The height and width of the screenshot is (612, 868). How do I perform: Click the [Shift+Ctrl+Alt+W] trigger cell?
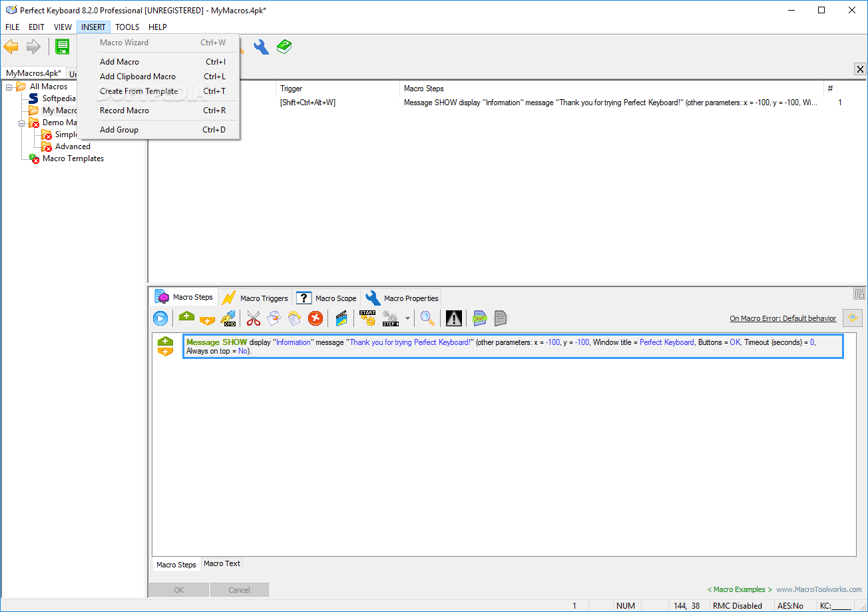(308, 103)
